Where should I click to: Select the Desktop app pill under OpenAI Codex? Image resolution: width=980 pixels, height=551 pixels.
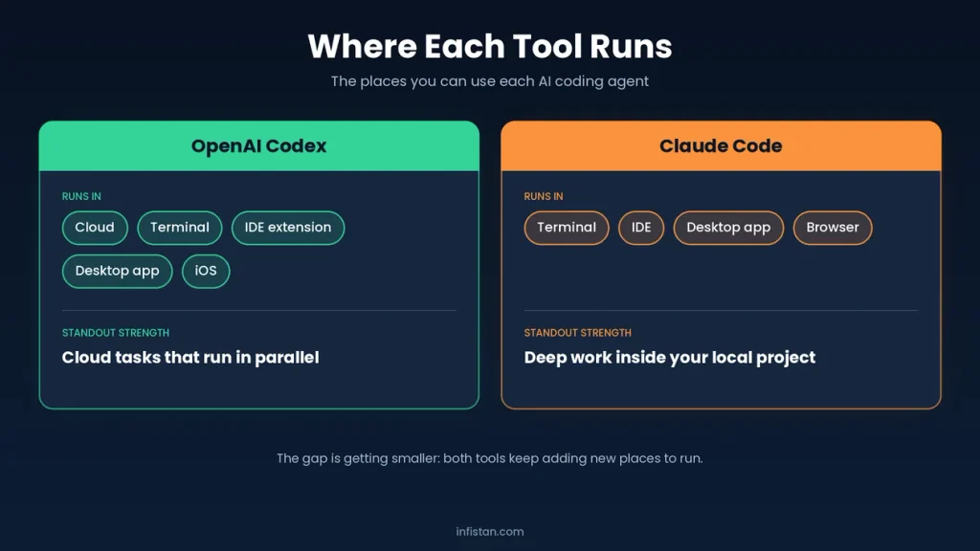tap(117, 271)
